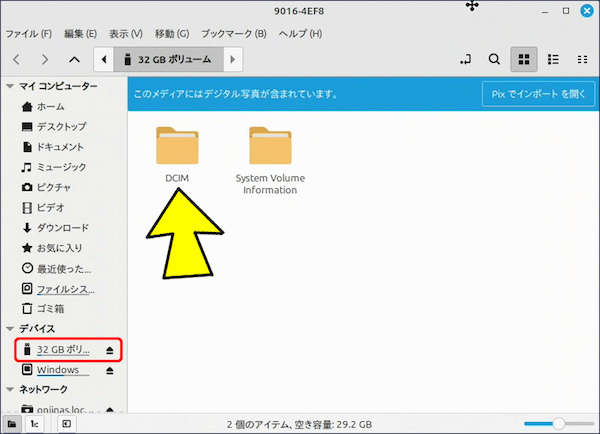Click the 32 GB ボリューム path button
The height and width of the screenshot is (434, 600).
166,60
